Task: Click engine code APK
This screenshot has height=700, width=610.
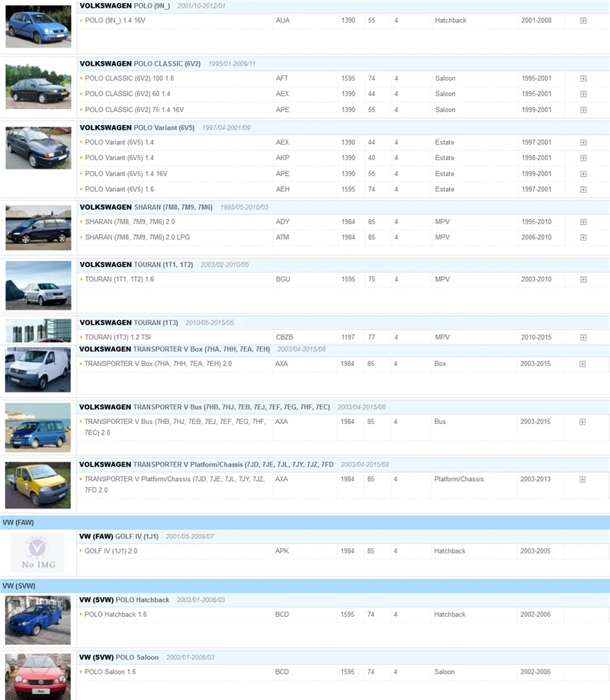Action: (x=282, y=551)
